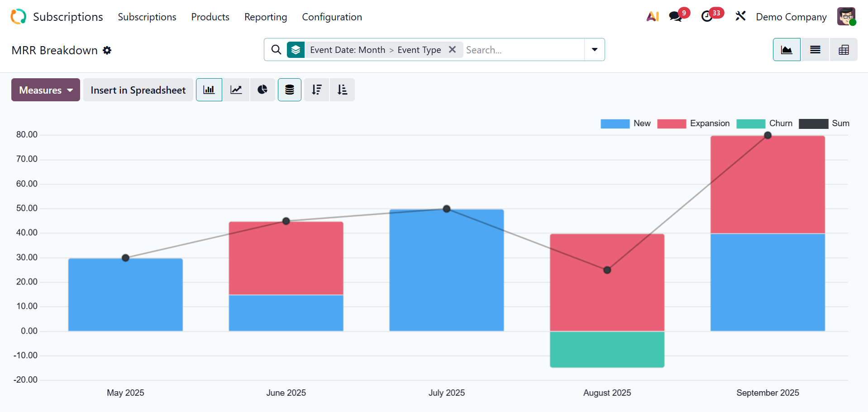Open the Subscriptions menu
Image resolution: width=868 pixels, height=412 pixels.
pyautogui.click(x=147, y=17)
